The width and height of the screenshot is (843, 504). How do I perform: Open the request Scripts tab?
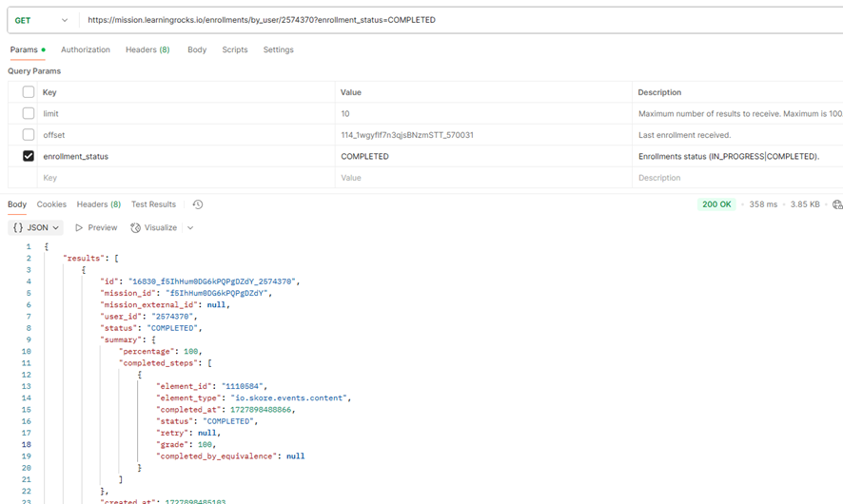(235, 49)
